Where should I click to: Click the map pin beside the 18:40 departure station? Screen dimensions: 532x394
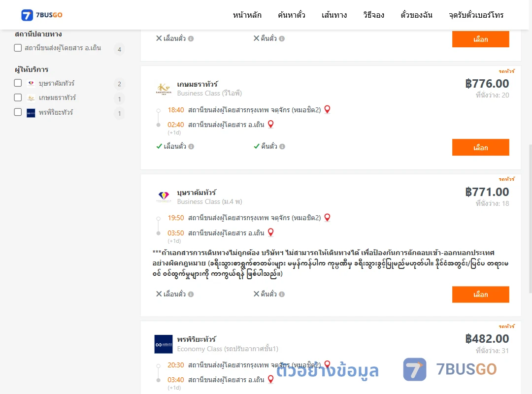[x=328, y=109]
